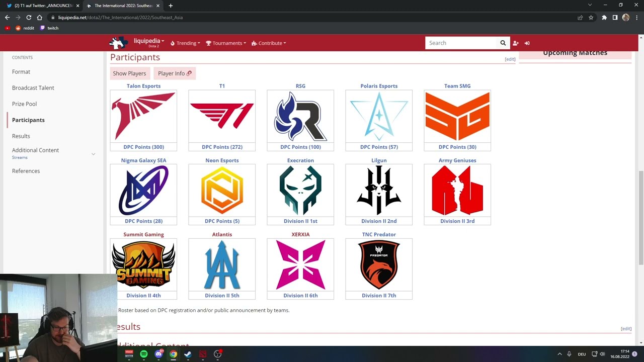Screen dimensions: 644x362
Task: Open the Discord taskbar icon
Action: (158, 354)
